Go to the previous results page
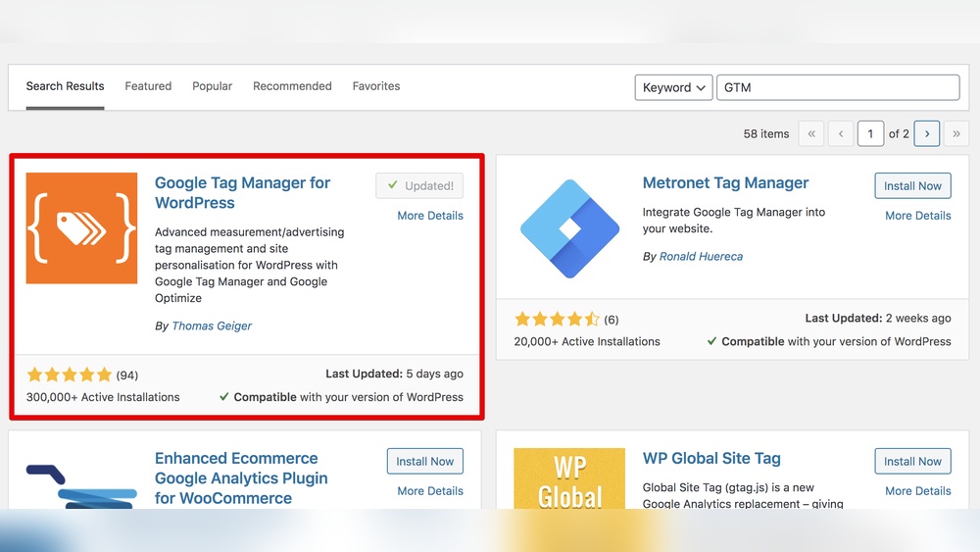Screen dimensions: 980x552 [841, 133]
